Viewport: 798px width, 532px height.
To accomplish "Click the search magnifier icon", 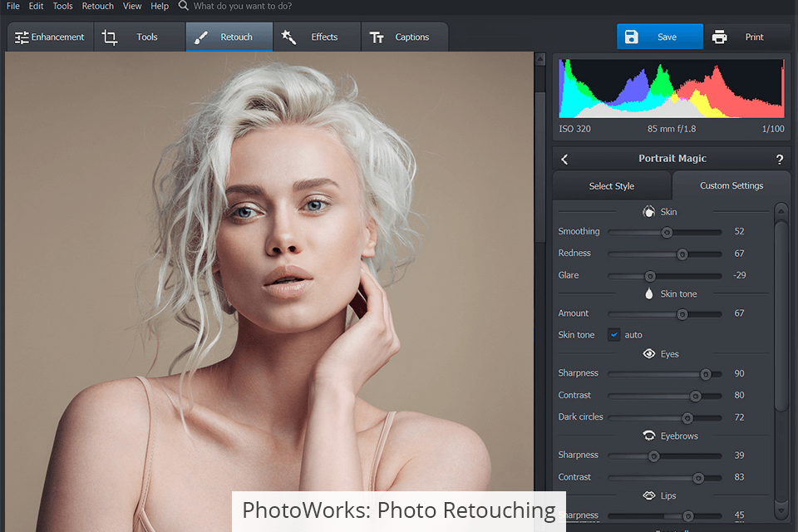I will (x=183, y=6).
